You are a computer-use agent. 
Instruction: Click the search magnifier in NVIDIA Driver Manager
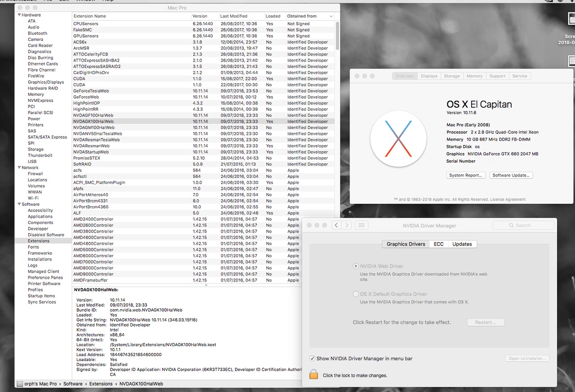511,225
